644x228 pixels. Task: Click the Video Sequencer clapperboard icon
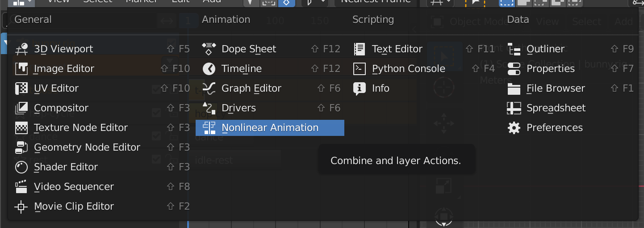pyautogui.click(x=21, y=187)
